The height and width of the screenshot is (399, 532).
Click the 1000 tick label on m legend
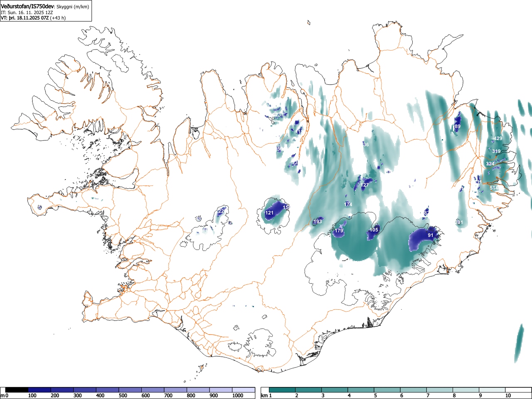[237, 396]
